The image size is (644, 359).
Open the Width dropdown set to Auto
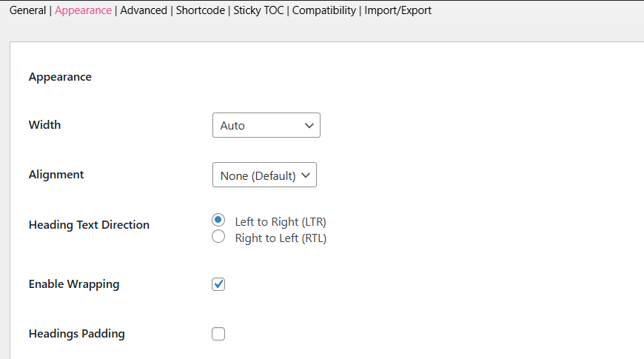(266, 125)
